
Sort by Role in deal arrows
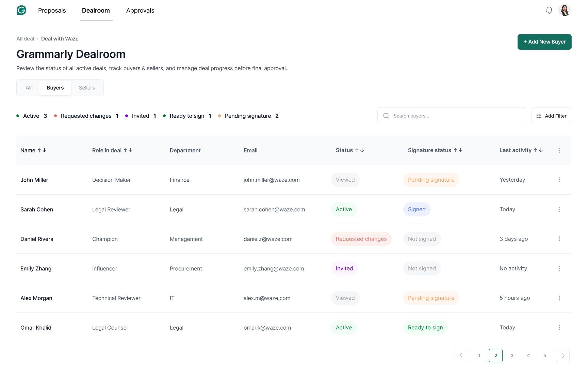click(128, 150)
